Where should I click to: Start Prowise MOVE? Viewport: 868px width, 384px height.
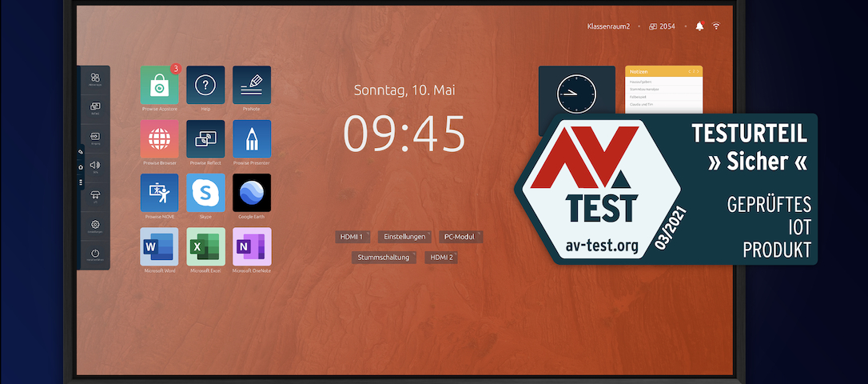click(159, 193)
